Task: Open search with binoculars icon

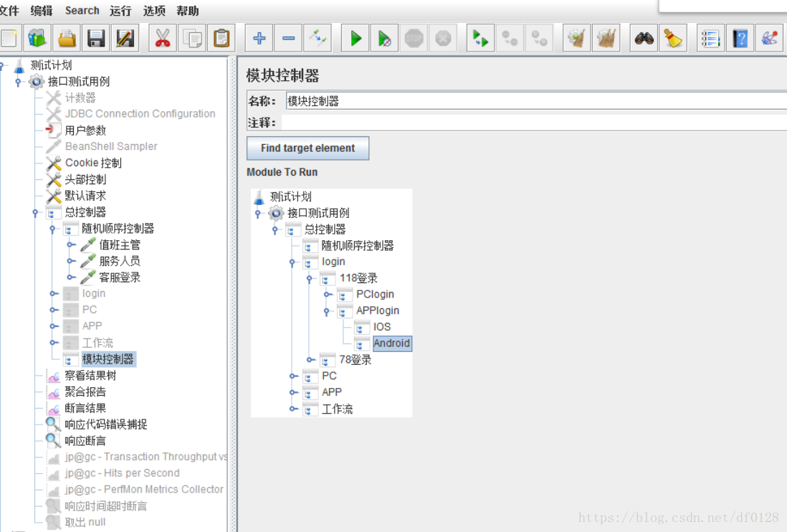Action: (644, 38)
